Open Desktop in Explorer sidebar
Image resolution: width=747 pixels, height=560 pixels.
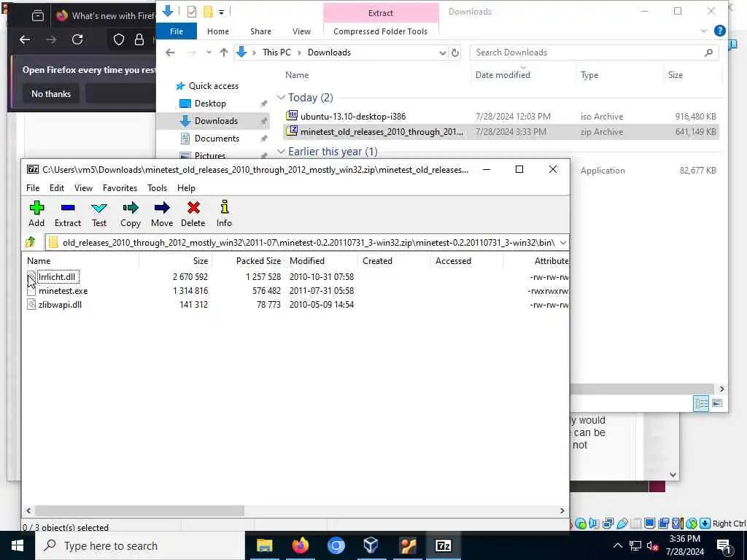click(x=210, y=104)
